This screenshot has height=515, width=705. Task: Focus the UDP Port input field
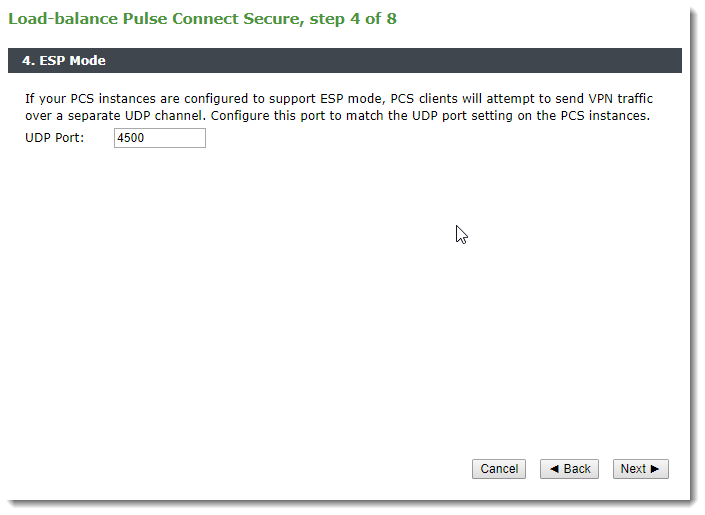click(160, 138)
